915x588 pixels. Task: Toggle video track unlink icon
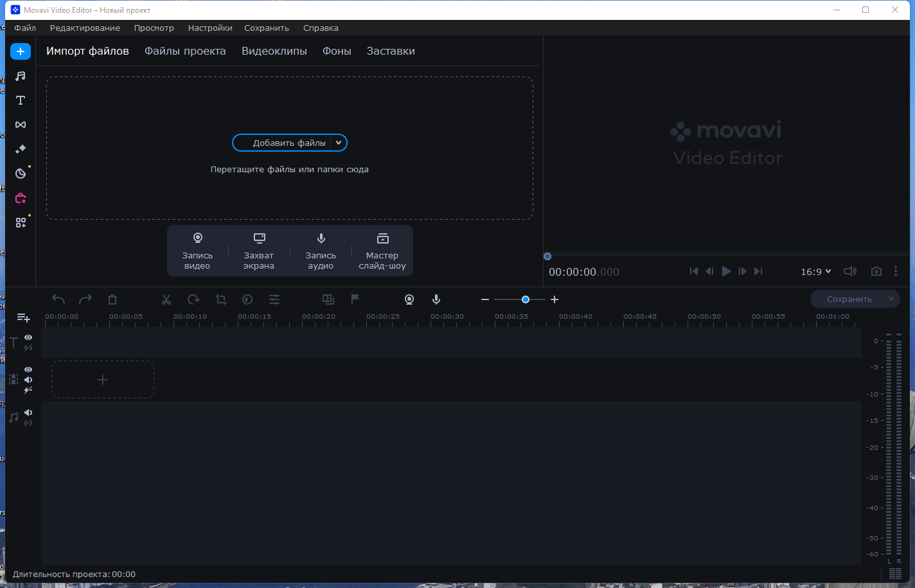tap(28, 390)
